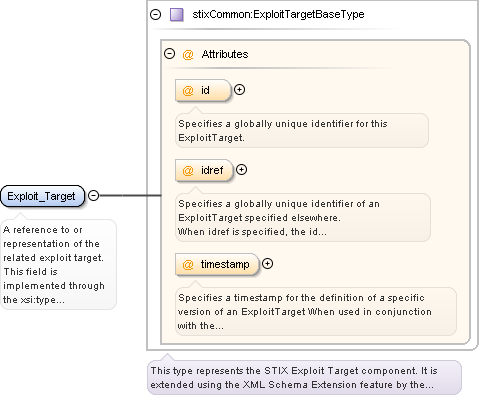
Task: Select the Exploit_Target element node
Action: point(42,196)
